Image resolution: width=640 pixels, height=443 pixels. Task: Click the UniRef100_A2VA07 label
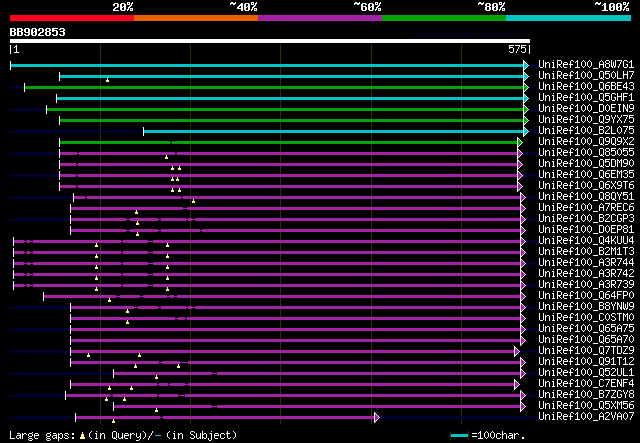(586, 417)
